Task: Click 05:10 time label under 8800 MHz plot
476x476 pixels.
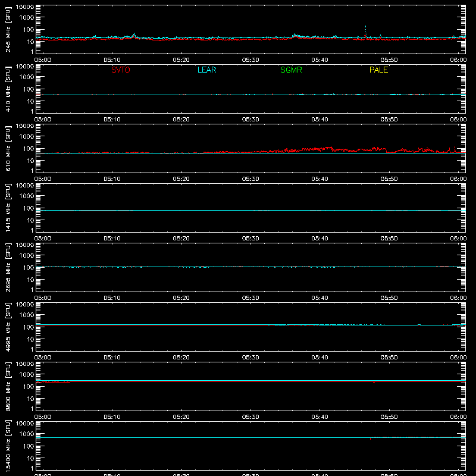Action: pos(112,417)
